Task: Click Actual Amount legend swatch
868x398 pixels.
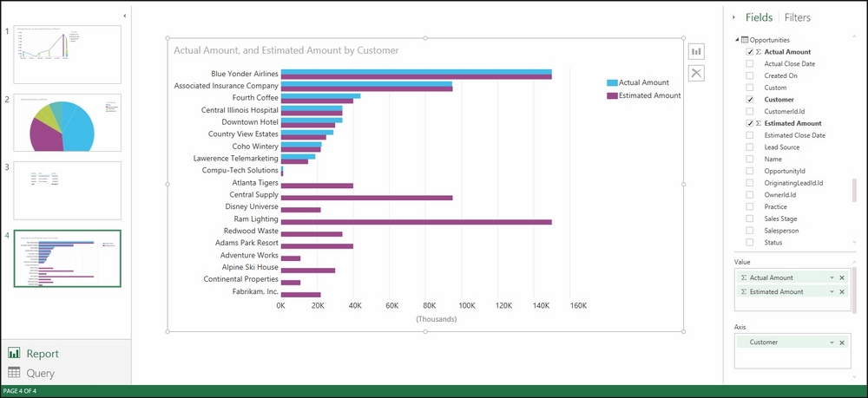Action: click(612, 83)
